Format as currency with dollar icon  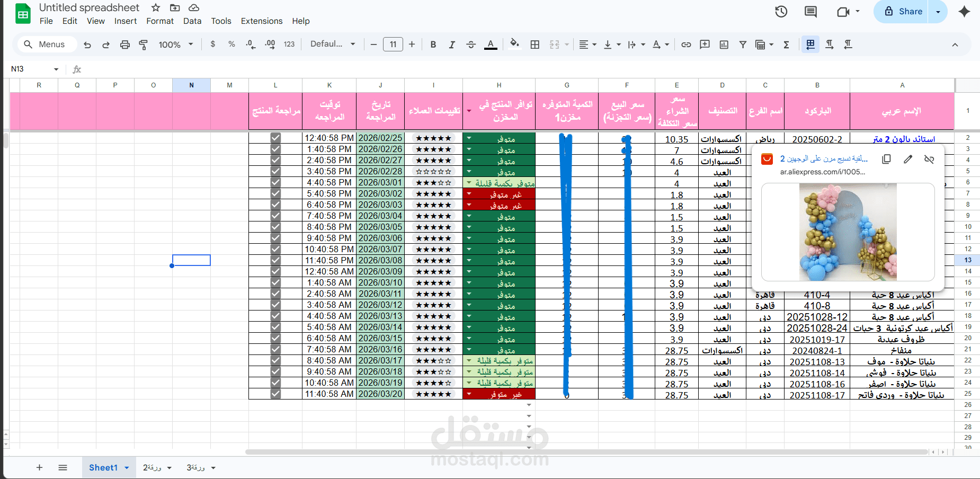(x=213, y=44)
